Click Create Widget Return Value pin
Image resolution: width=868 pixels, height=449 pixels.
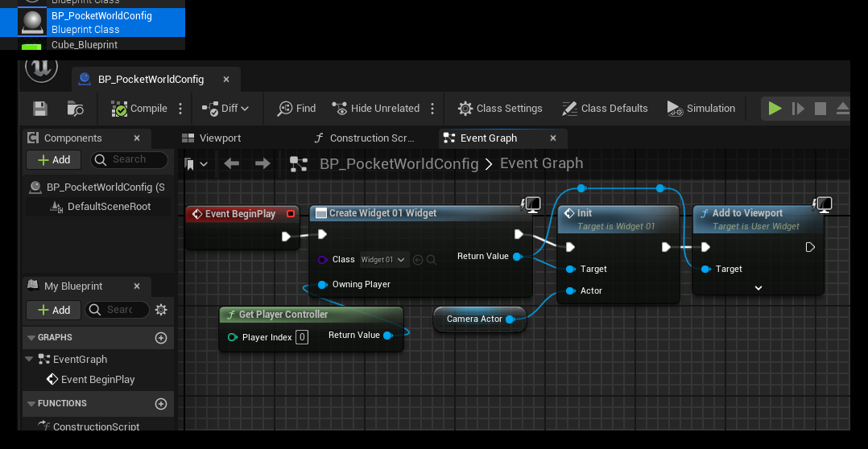[x=517, y=257]
